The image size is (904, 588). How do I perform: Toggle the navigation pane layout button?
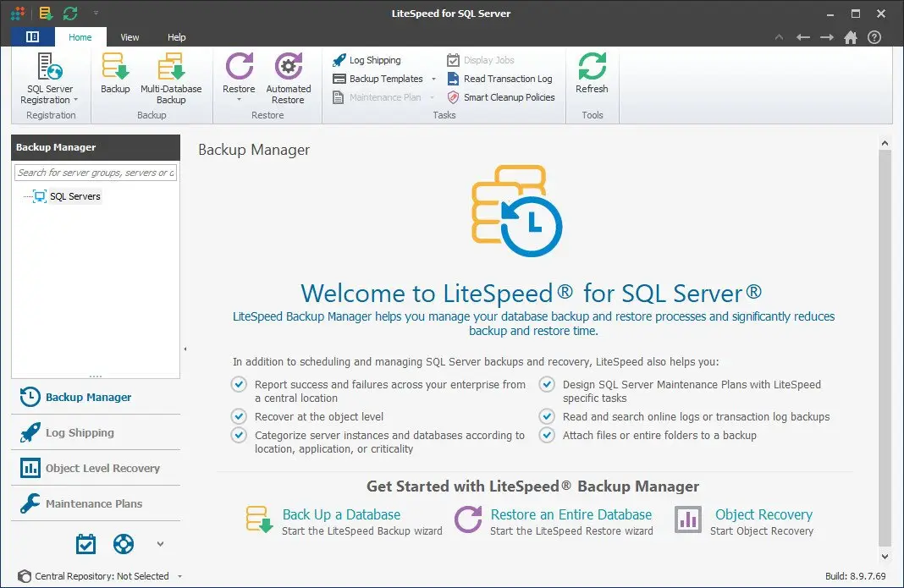coord(33,37)
